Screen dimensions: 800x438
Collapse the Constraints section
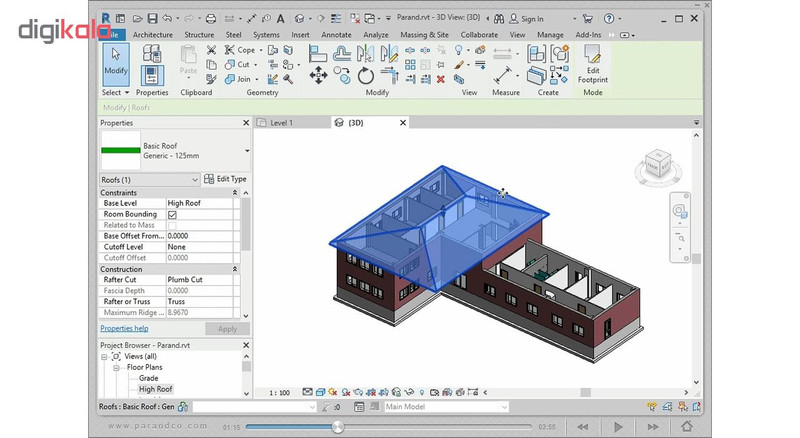point(235,192)
